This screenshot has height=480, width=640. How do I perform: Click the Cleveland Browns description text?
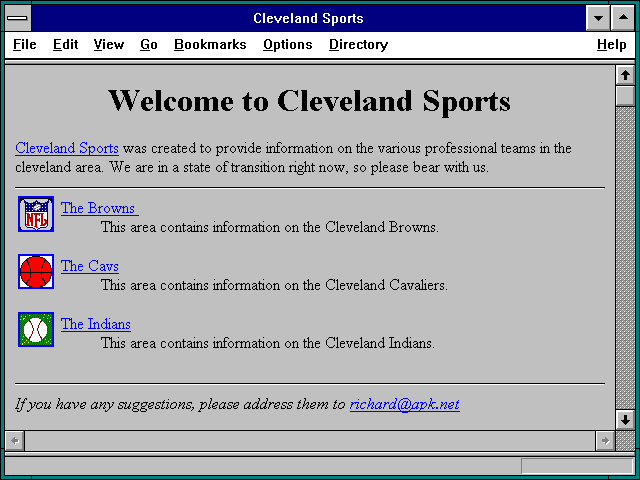pyautogui.click(x=270, y=227)
